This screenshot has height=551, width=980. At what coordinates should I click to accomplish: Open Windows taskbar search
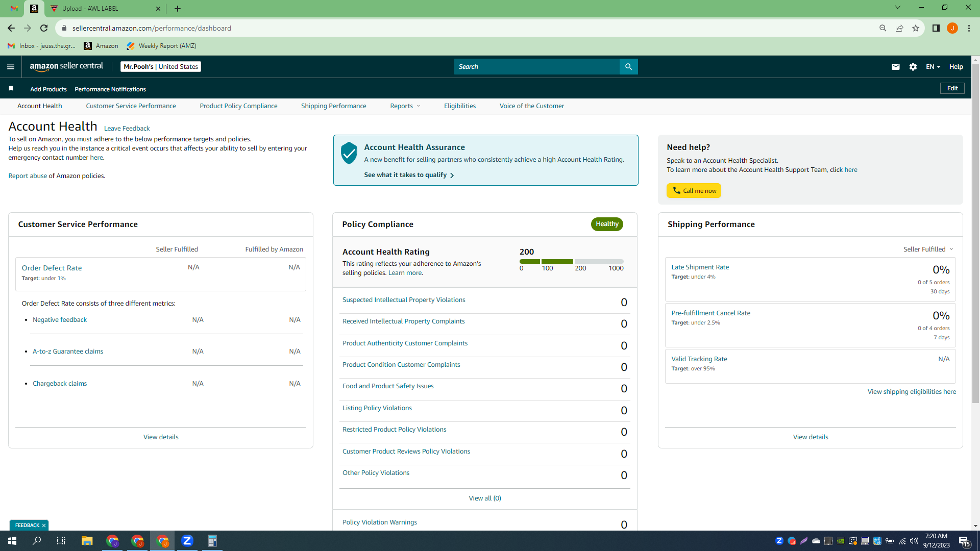pyautogui.click(x=37, y=541)
